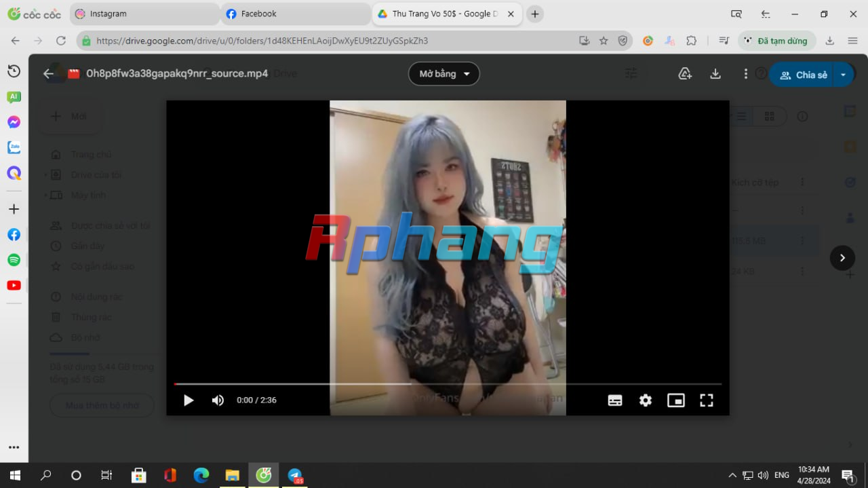Turn on video captions button
Viewport: 868px width, 488px height.
click(615, 400)
